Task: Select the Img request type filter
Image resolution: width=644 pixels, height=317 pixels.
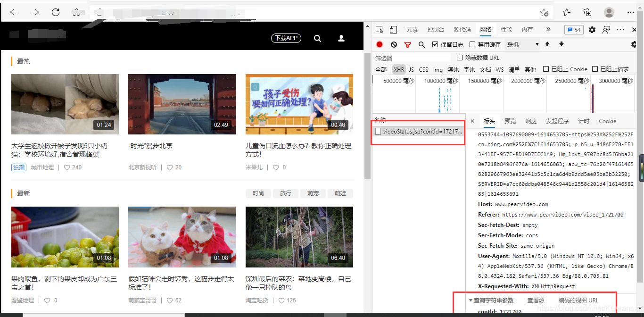Action: pyautogui.click(x=438, y=69)
